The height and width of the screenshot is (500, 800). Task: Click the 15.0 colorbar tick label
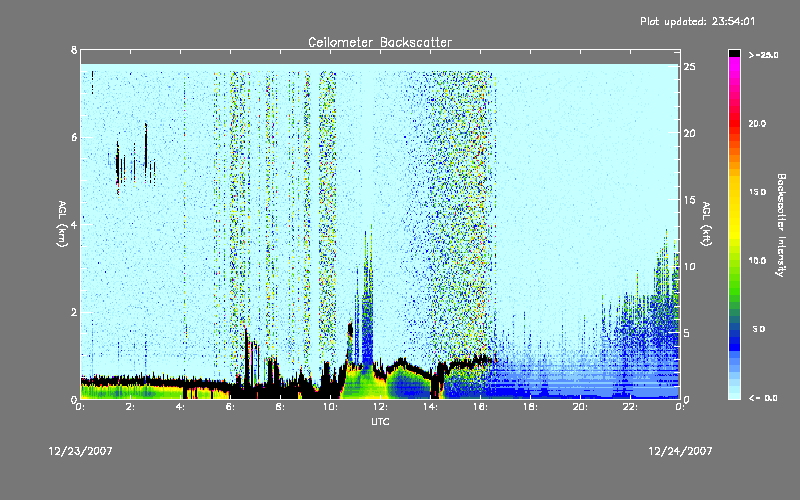point(757,192)
